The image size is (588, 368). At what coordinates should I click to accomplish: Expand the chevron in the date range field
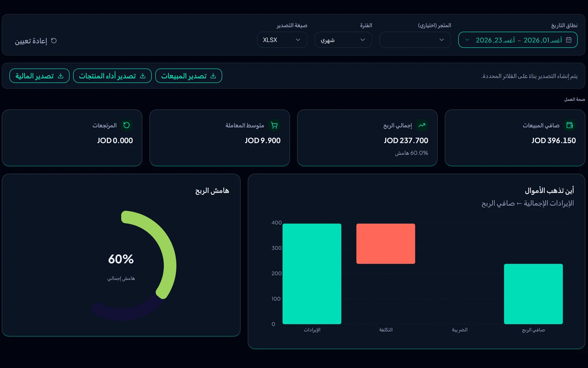[467, 40]
